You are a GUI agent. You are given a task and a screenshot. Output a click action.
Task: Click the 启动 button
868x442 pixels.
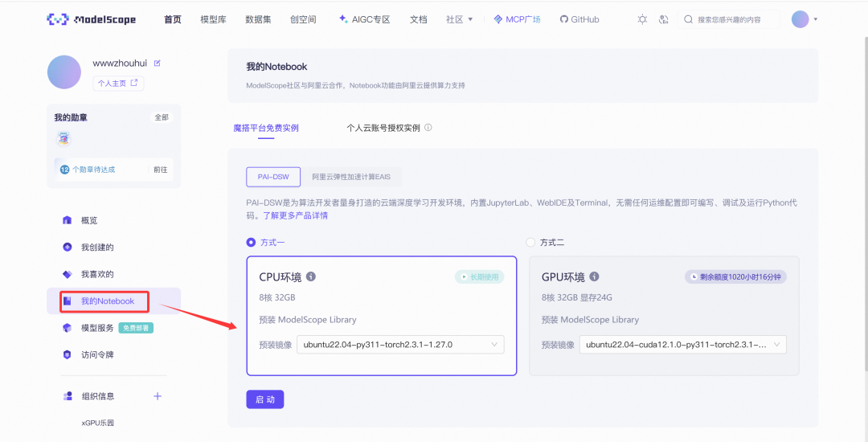(265, 399)
